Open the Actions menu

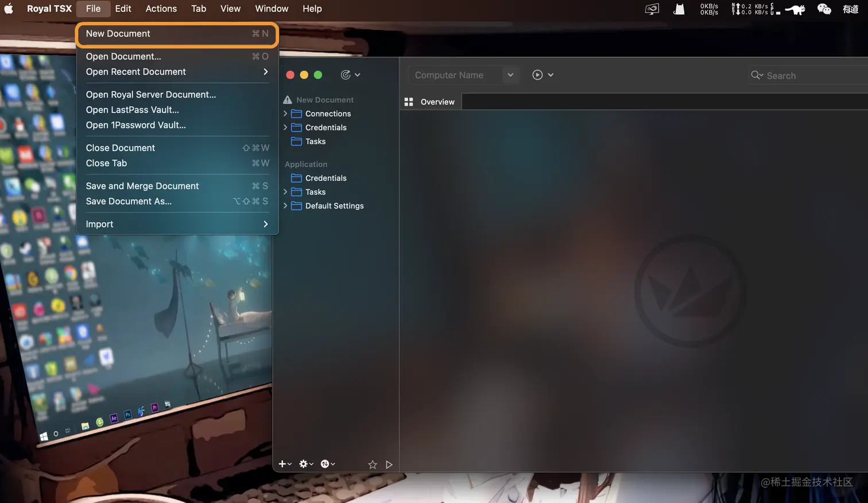(161, 9)
